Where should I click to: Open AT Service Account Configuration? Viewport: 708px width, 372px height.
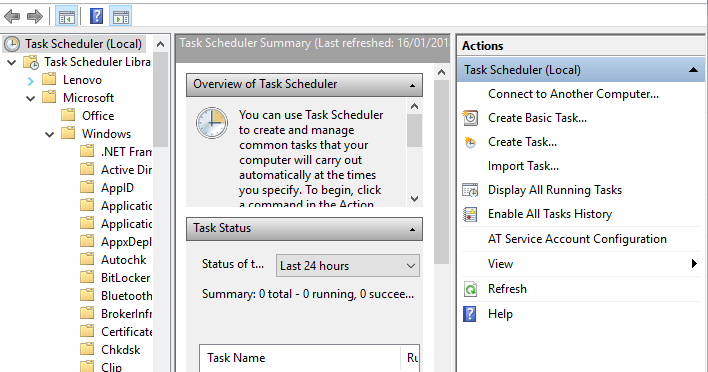577,239
